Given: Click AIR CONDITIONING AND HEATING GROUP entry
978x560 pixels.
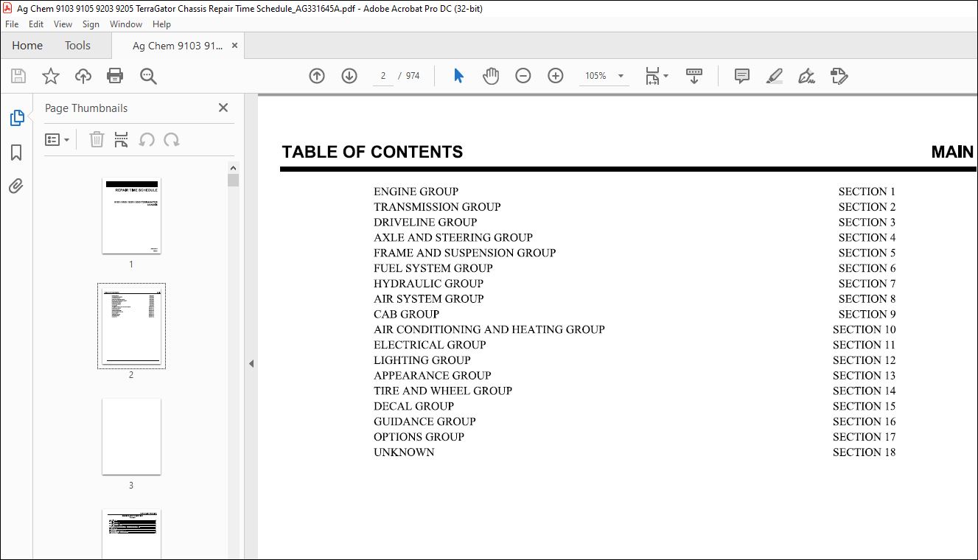Looking at the screenshot, I should [489, 329].
